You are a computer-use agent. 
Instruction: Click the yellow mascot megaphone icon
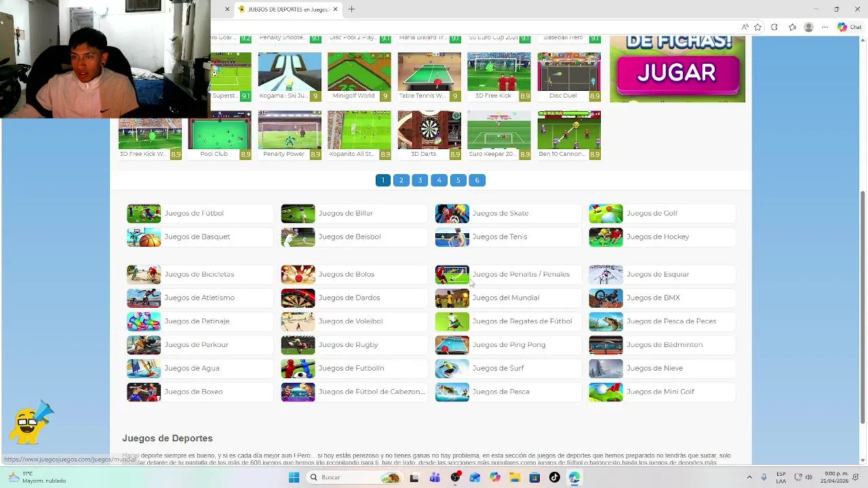[x=32, y=423]
